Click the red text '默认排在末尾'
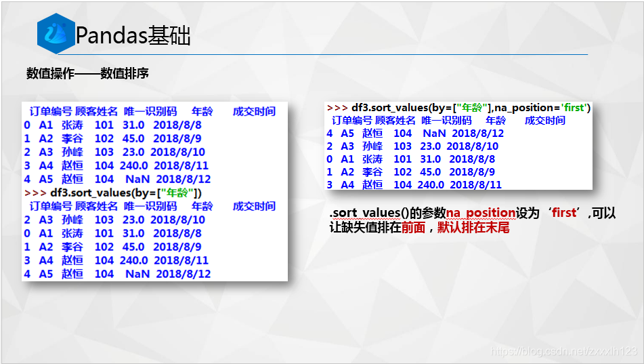The height and width of the screenshot is (364, 644). pyautogui.click(x=473, y=228)
